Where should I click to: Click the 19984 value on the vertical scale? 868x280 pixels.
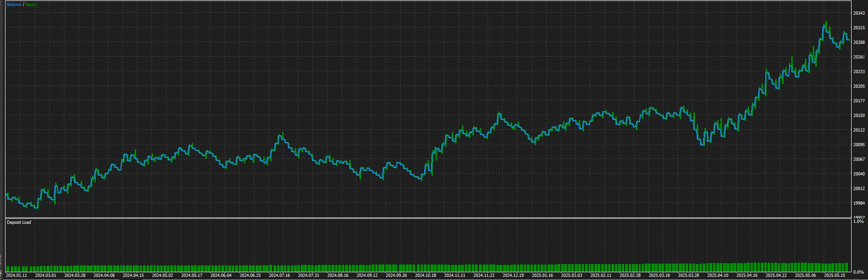point(859,203)
